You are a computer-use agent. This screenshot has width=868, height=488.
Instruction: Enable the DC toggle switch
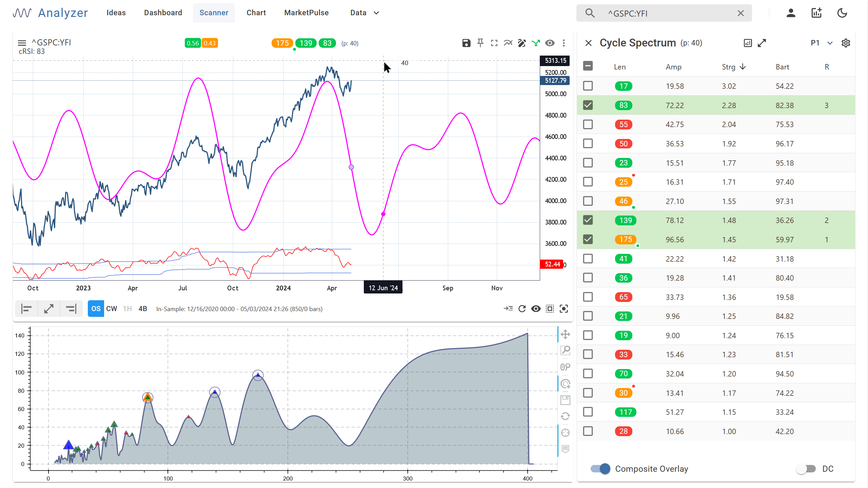(x=806, y=469)
